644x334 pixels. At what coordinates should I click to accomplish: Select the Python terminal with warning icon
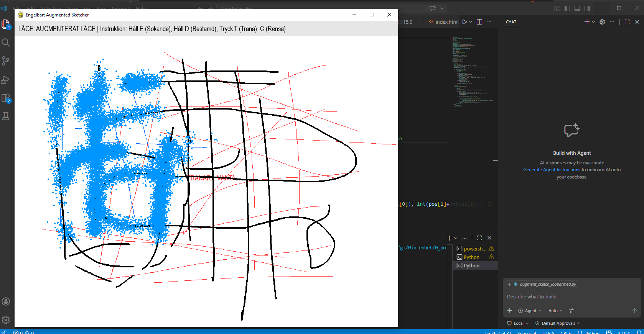pos(475,257)
